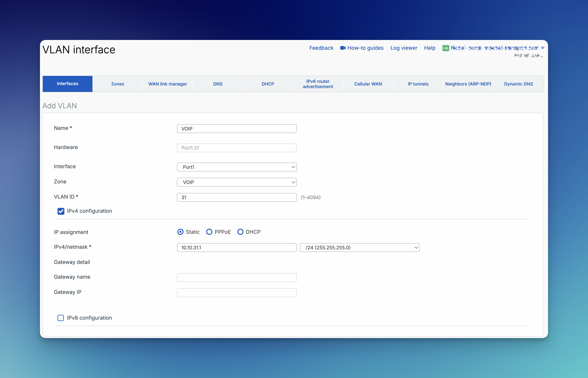The width and height of the screenshot is (588, 378).
Task: Click the Gateway detail label
Action: click(72, 262)
